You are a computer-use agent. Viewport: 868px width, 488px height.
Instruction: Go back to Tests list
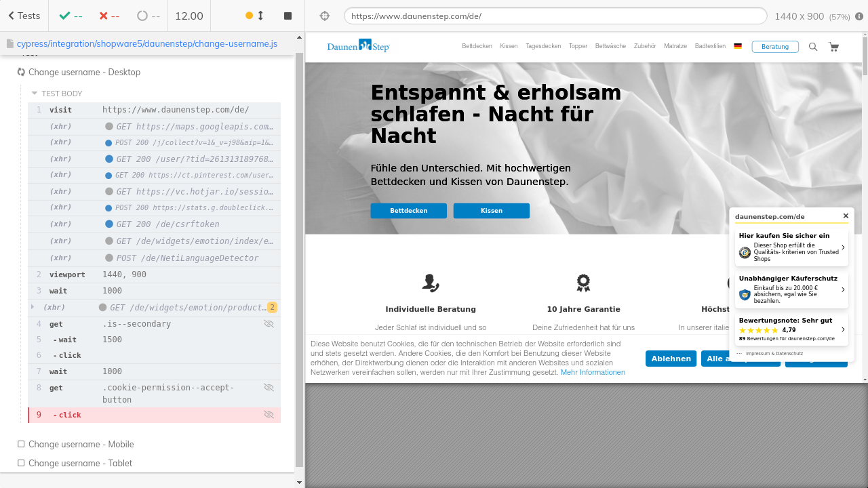24,16
